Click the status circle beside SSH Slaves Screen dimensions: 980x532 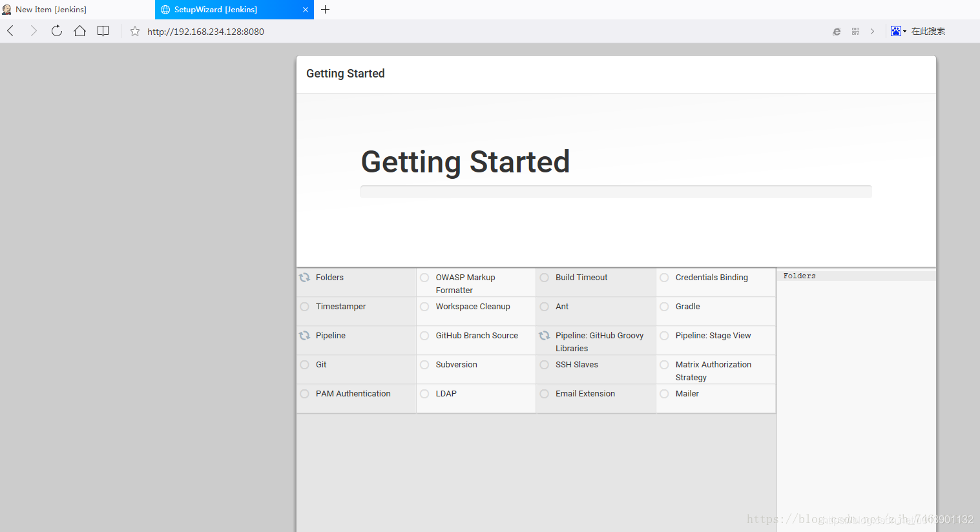(x=545, y=365)
